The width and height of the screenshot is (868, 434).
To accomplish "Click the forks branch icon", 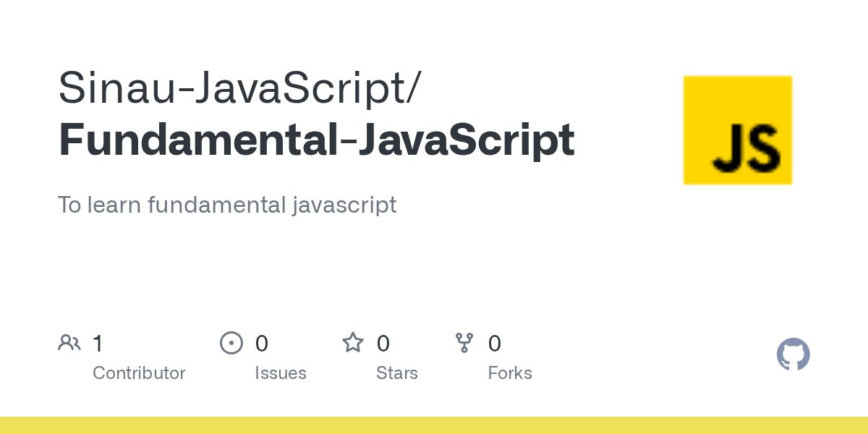I will [464, 343].
